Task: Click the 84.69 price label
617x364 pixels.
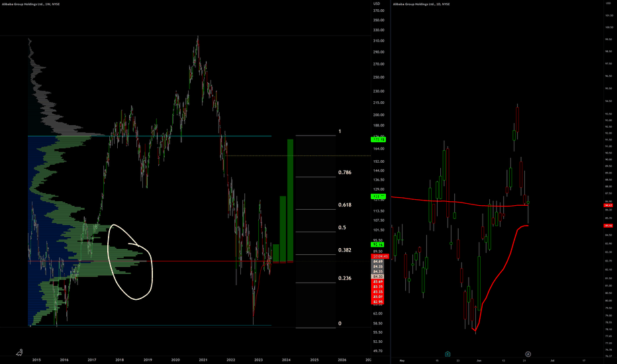Action: tap(378, 261)
